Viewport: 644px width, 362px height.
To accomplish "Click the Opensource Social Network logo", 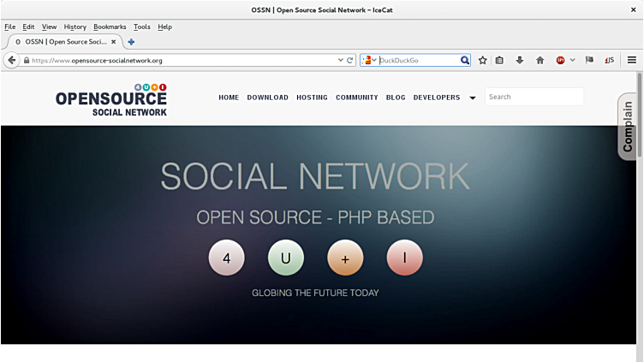I will [x=111, y=100].
